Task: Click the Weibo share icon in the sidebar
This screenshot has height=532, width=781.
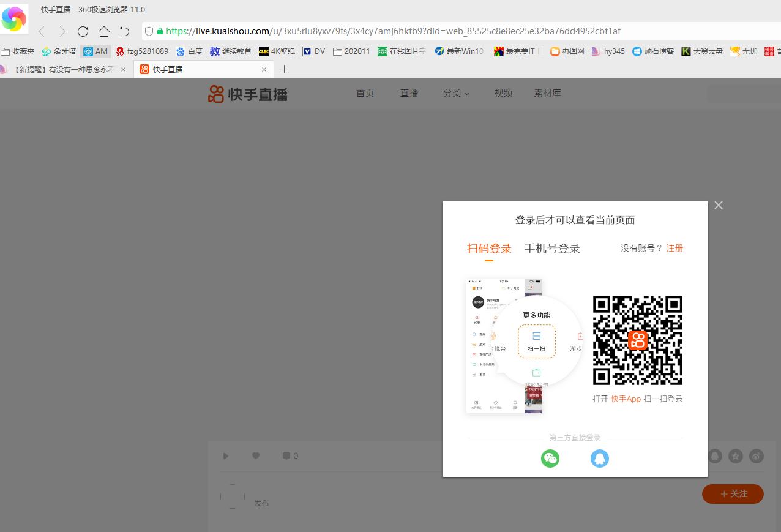Action: (756, 455)
